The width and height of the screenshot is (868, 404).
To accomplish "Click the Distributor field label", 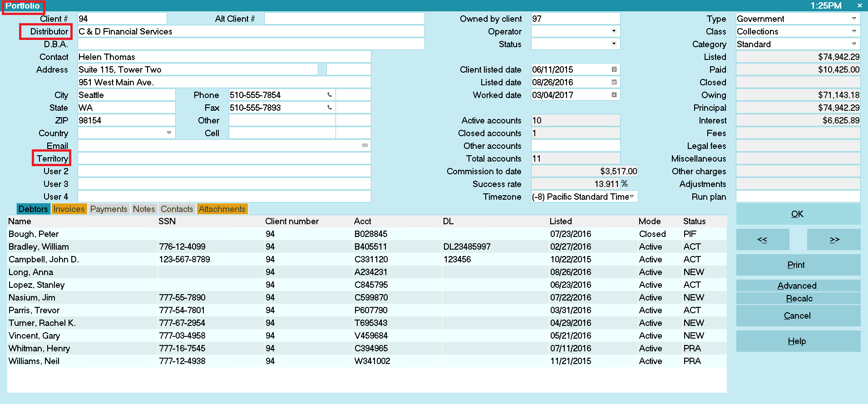I will click(49, 31).
